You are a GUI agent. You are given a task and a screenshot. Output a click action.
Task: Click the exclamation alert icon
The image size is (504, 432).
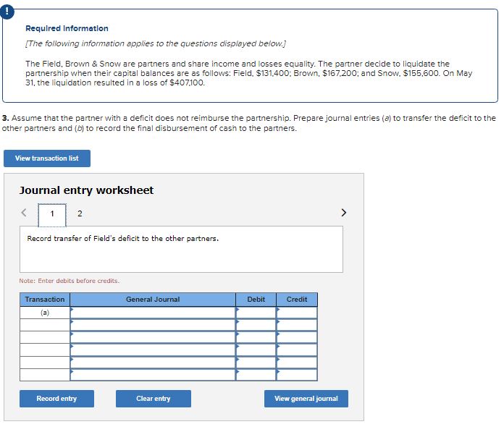(x=7, y=12)
